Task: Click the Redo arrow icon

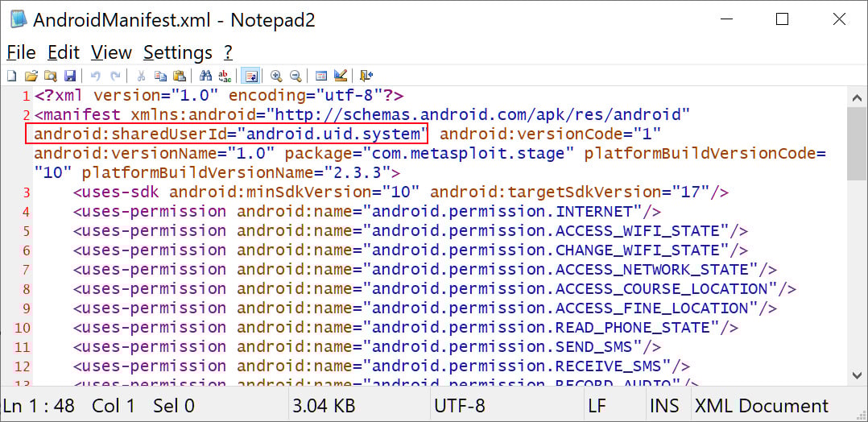Action: point(114,76)
